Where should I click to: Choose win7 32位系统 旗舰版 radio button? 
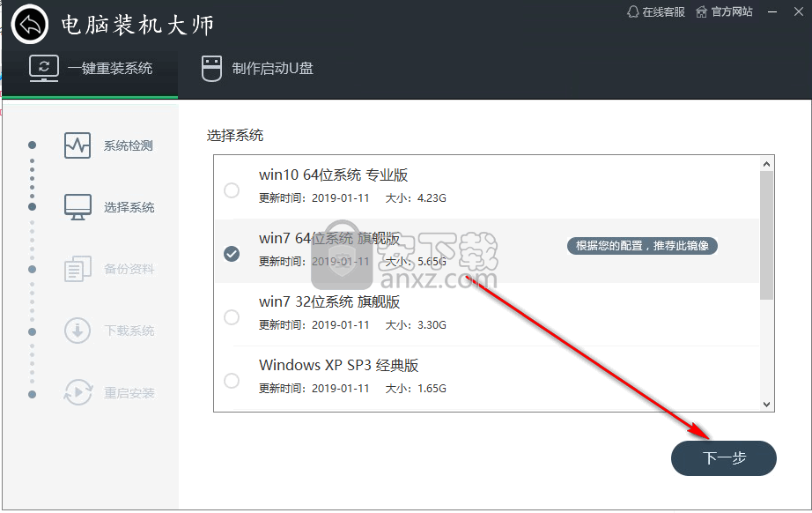(232, 317)
